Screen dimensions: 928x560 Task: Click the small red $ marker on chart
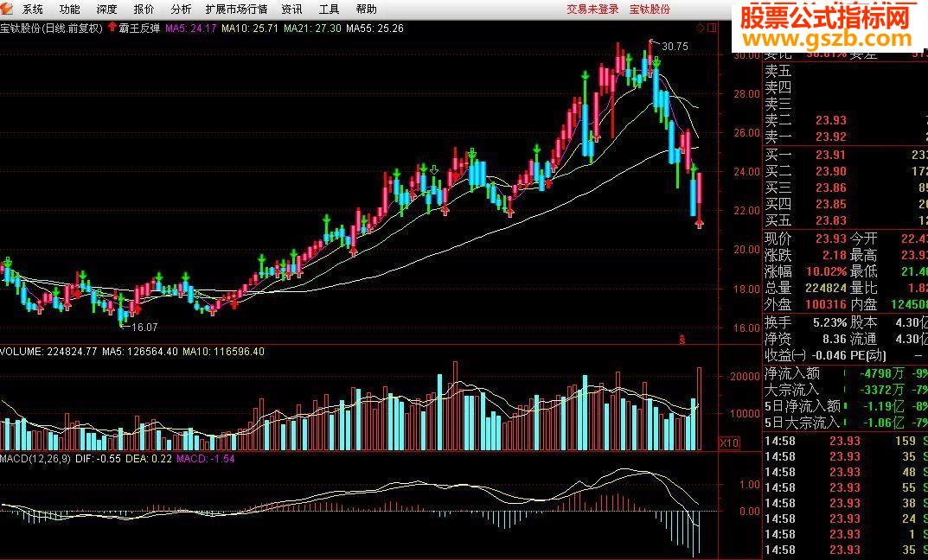pyautogui.click(x=682, y=340)
